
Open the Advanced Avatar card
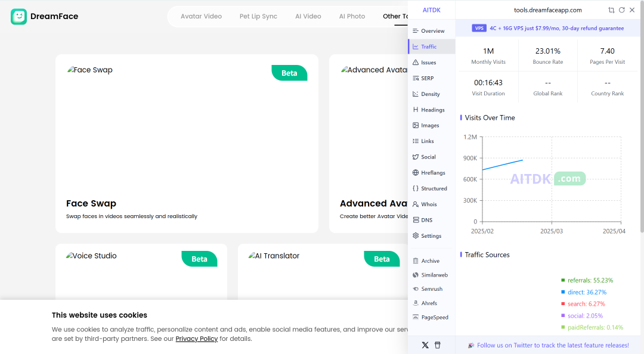[x=369, y=144]
